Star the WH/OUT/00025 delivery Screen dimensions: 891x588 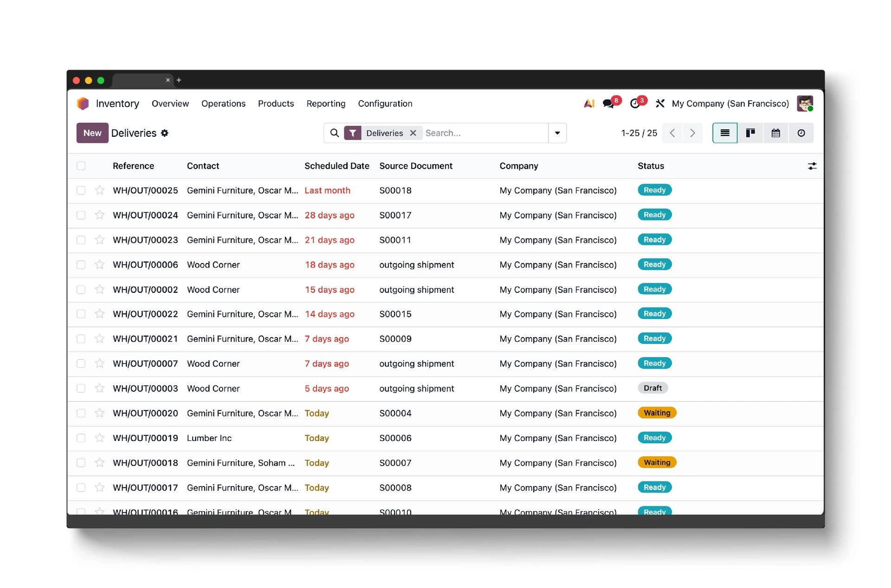tap(99, 190)
